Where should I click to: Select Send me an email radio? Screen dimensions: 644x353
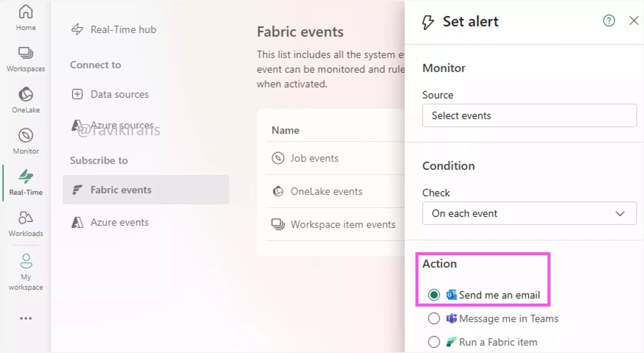434,295
